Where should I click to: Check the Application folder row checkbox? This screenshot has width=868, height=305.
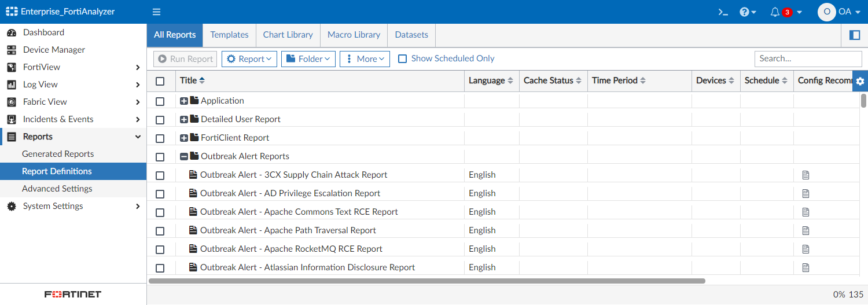tap(160, 101)
